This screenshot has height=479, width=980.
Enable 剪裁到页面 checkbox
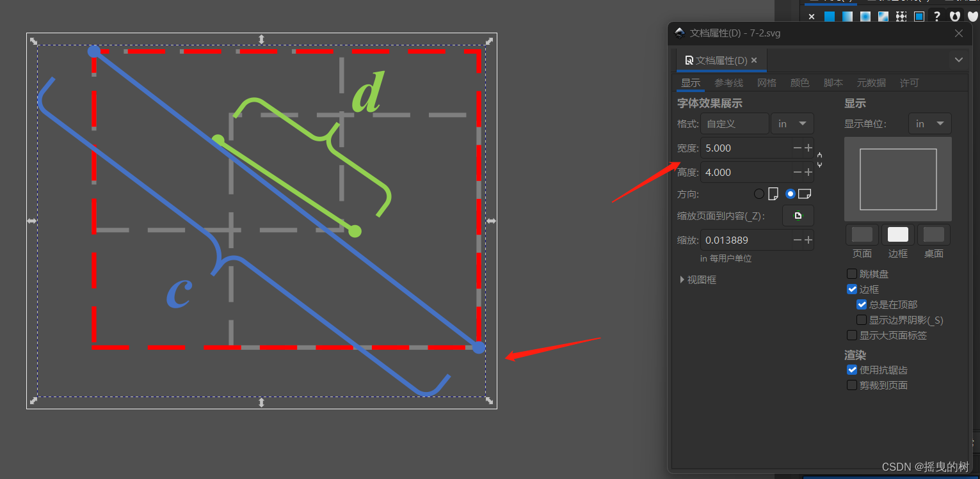click(852, 385)
